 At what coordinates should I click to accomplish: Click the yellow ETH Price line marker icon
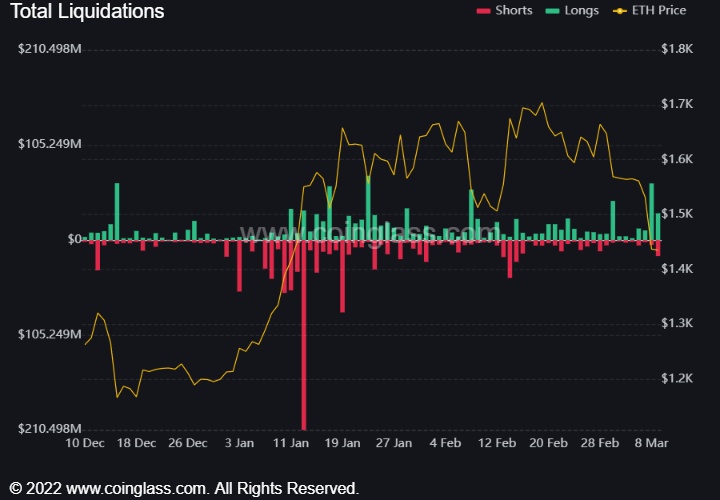pyautogui.click(x=621, y=11)
